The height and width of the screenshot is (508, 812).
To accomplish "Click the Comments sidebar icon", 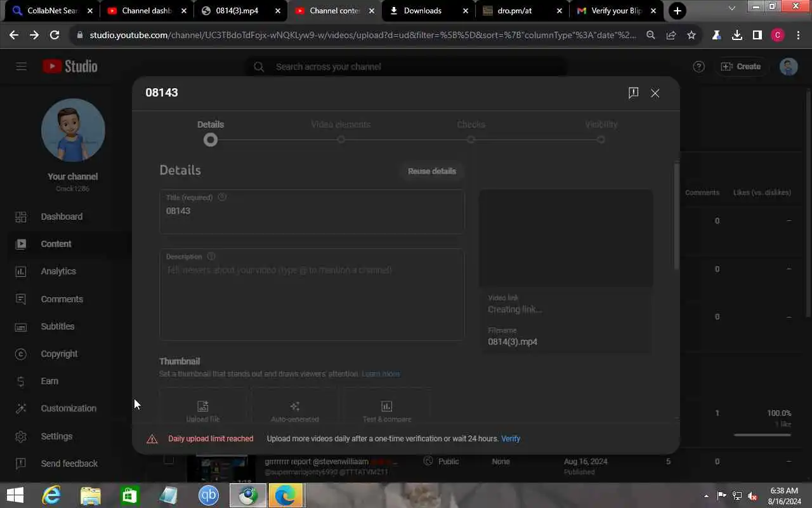I will 21,299.
